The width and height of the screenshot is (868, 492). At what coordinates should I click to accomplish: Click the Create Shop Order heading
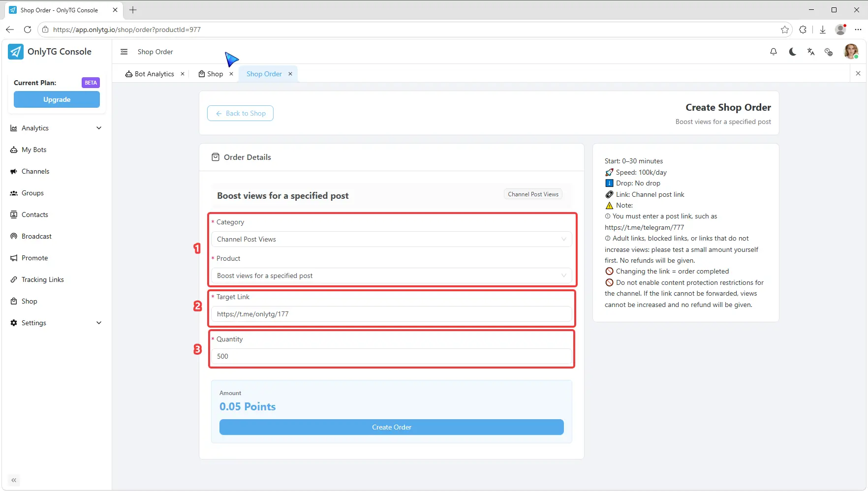point(728,107)
